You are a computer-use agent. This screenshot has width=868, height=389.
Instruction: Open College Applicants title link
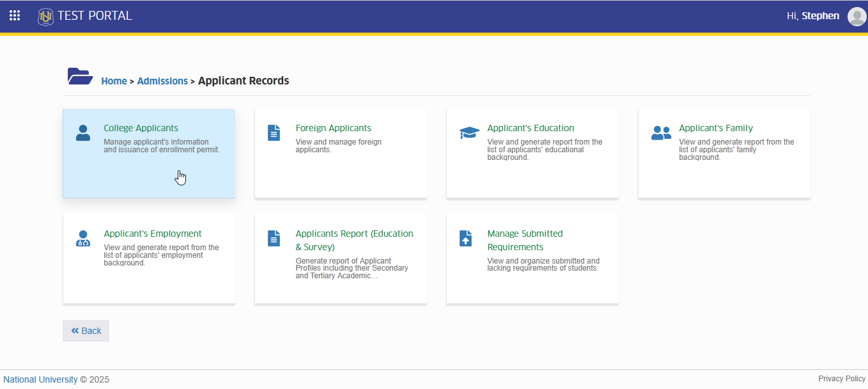tap(141, 128)
